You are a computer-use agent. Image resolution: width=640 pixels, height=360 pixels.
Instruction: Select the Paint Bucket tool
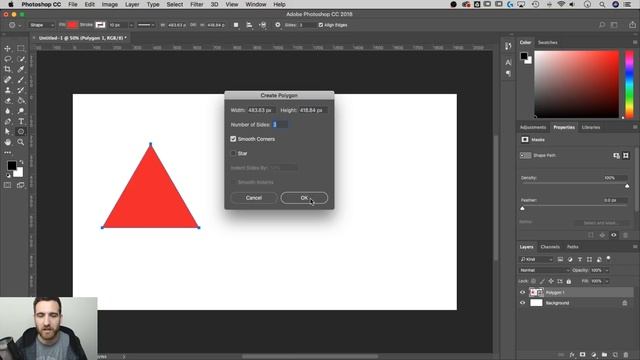coord(21,100)
